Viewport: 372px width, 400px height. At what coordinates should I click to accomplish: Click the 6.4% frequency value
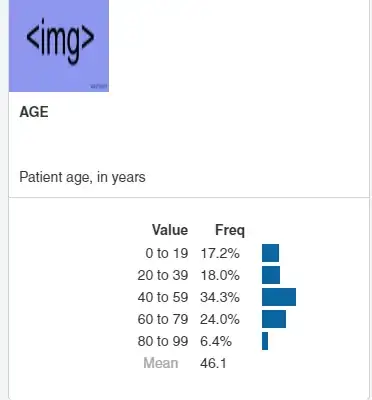click(x=216, y=341)
